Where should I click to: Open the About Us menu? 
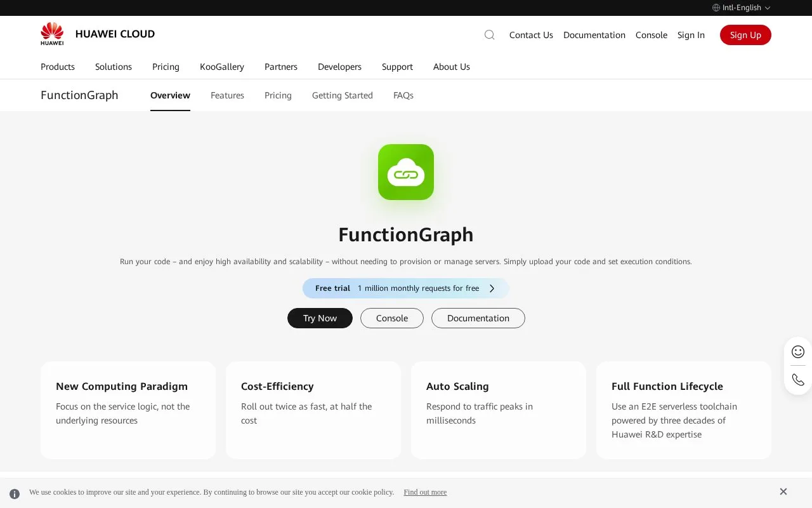[x=452, y=67]
